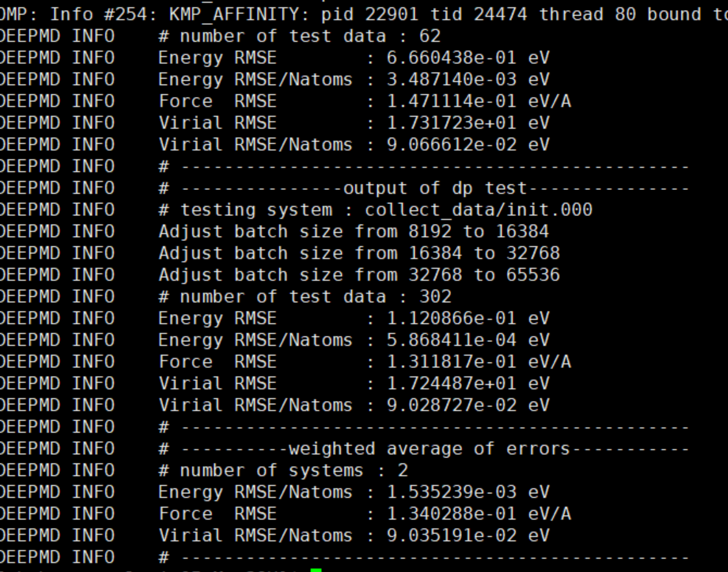
Task: Click the Energy RMSE/Natoms value 3.487140e-03
Action: (451, 79)
